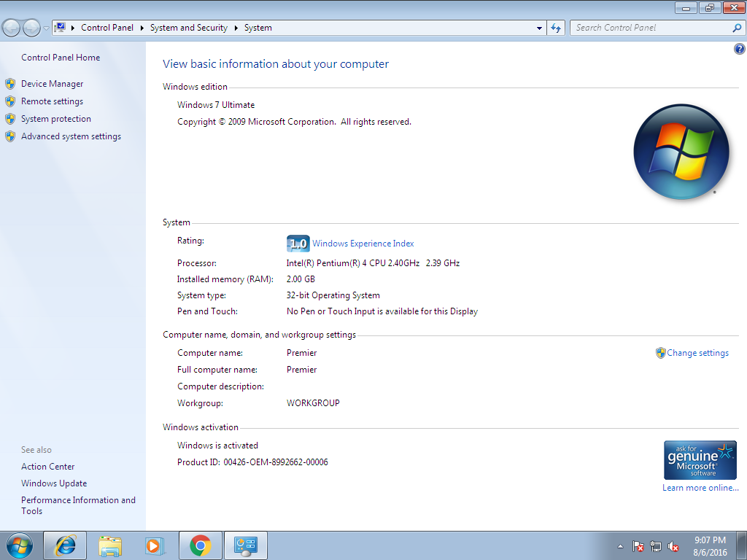Open the Learn more online link
The height and width of the screenshot is (560, 747).
(x=700, y=488)
